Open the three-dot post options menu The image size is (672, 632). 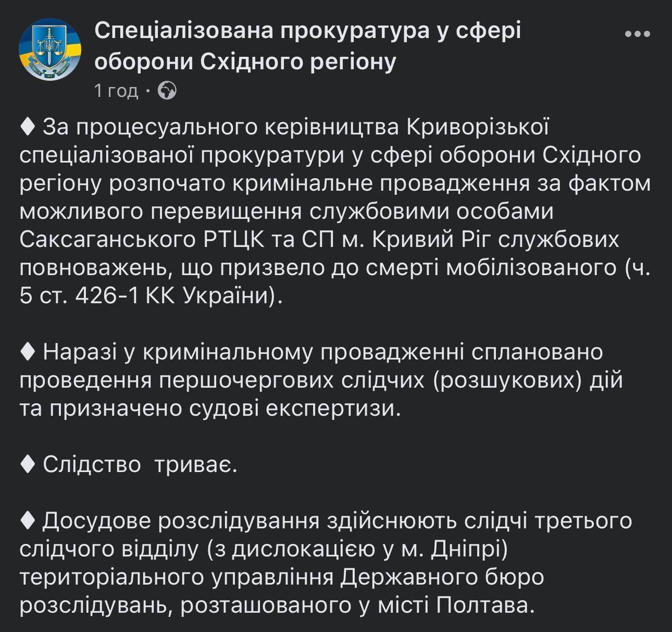coord(637,34)
